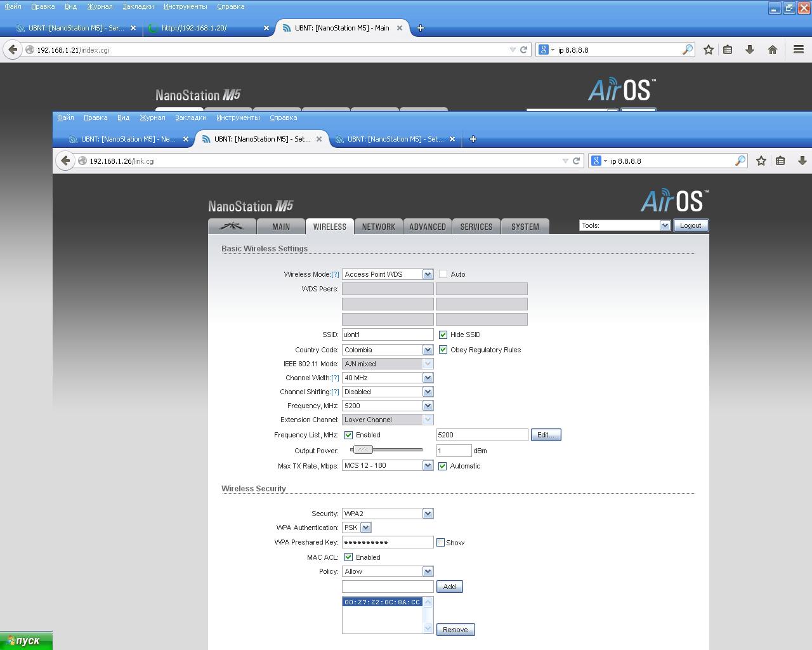Click the SSID input field
This screenshot has height=650, width=812.
click(x=388, y=335)
